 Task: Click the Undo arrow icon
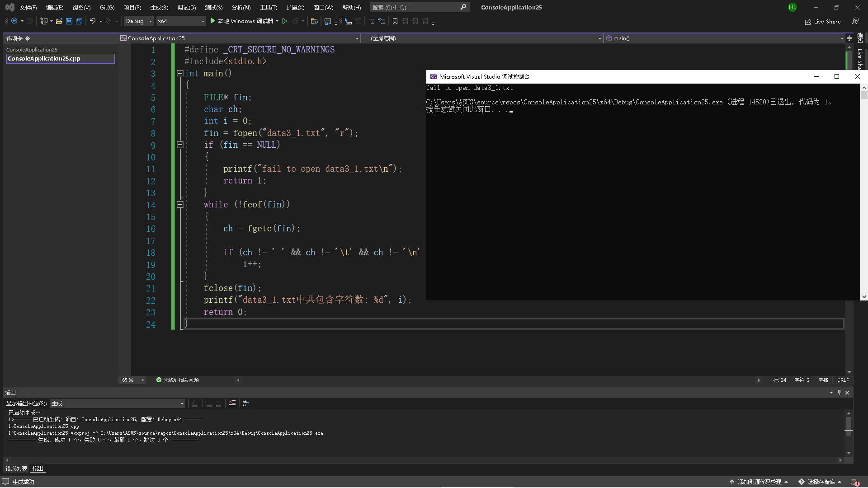(x=92, y=21)
